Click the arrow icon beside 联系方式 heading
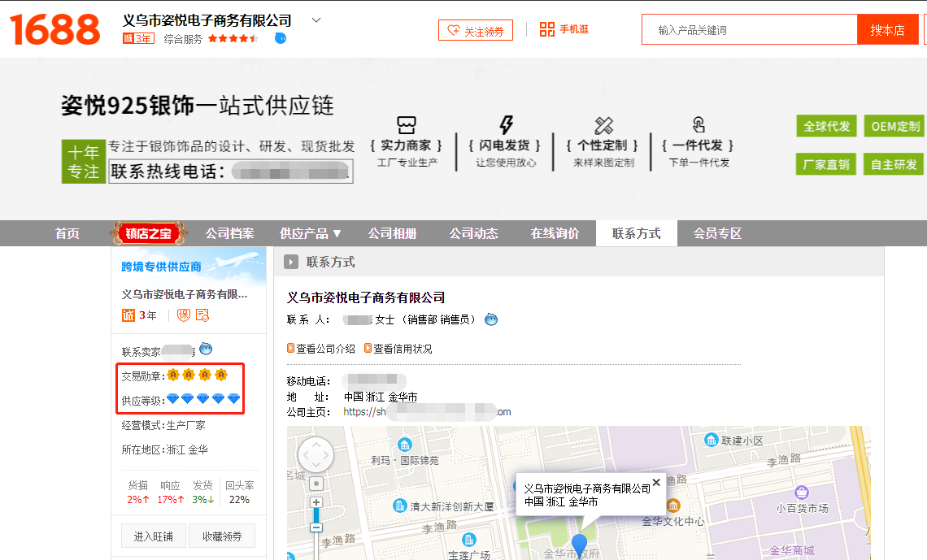This screenshot has height=560, width=927. (x=291, y=262)
